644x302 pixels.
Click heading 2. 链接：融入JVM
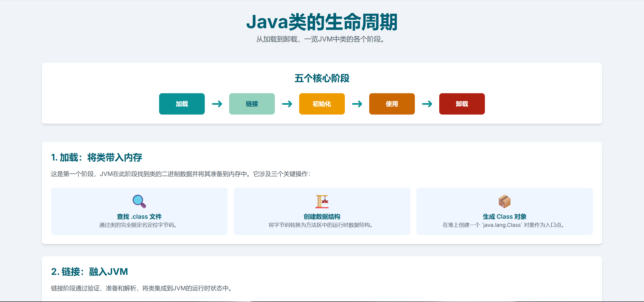89,272
